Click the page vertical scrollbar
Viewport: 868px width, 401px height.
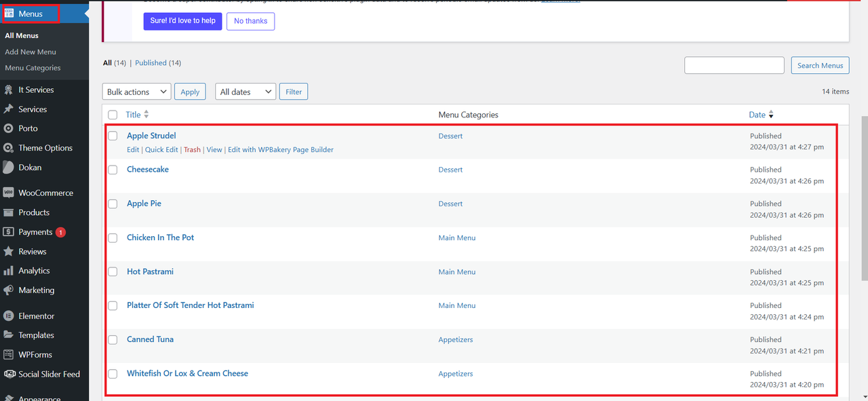tap(864, 197)
